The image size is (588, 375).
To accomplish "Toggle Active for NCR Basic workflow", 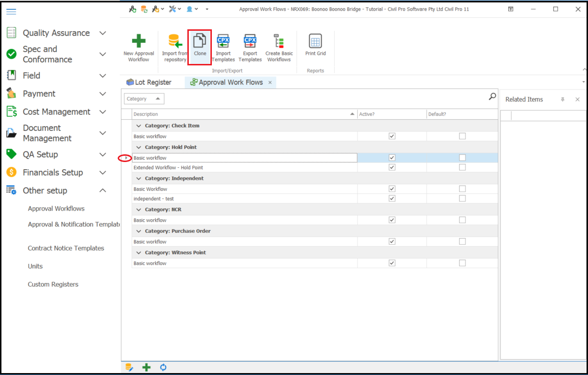I will [392, 220].
